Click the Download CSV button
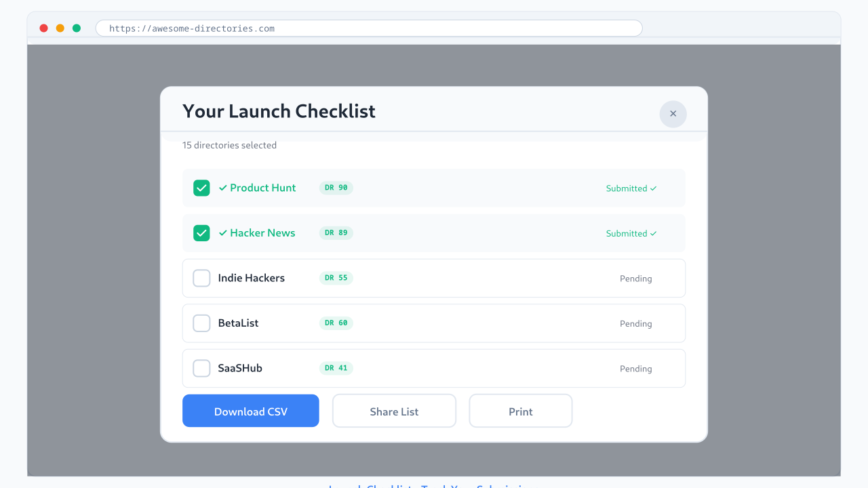 (x=250, y=411)
